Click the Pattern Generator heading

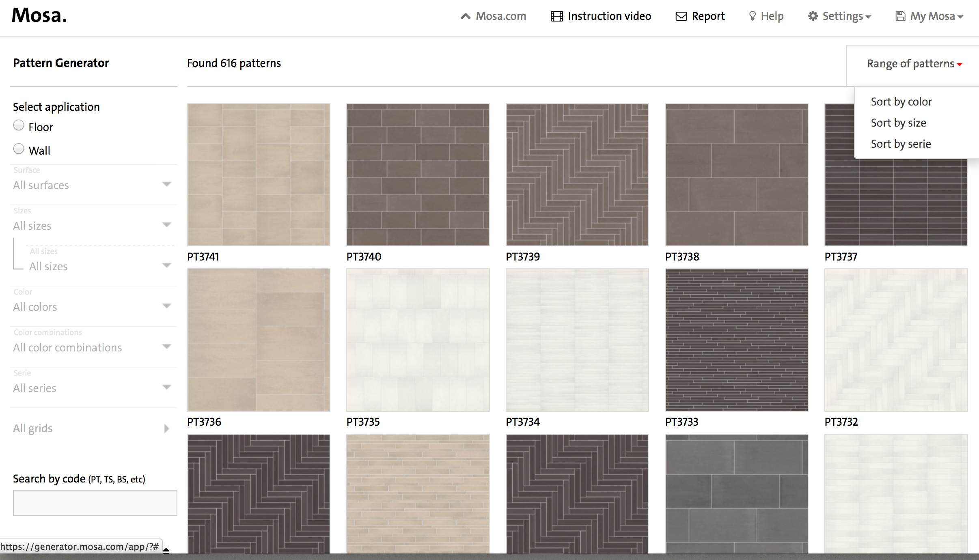click(61, 63)
